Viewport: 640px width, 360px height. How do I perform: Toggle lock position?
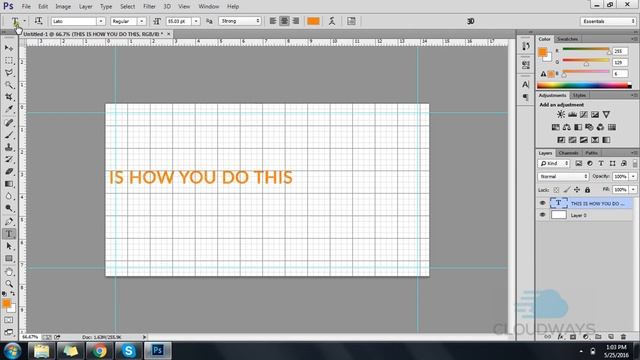click(577, 190)
